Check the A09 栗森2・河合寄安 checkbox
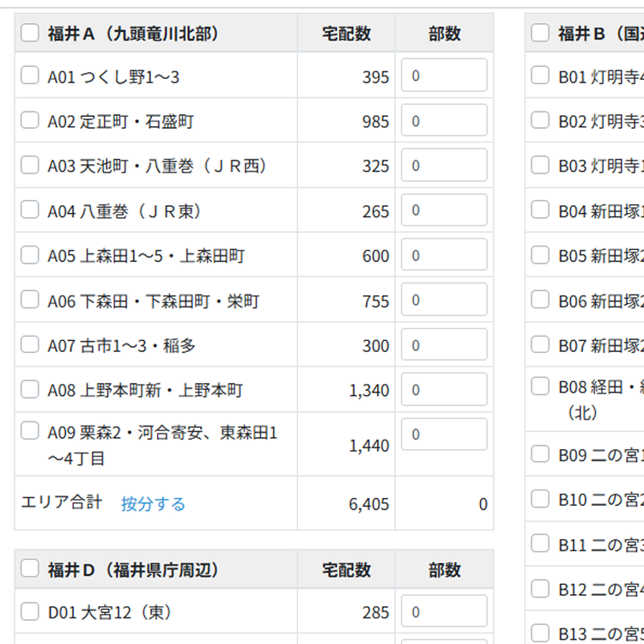The image size is (644, 644). pyautogui.click(x=30, y=431)
